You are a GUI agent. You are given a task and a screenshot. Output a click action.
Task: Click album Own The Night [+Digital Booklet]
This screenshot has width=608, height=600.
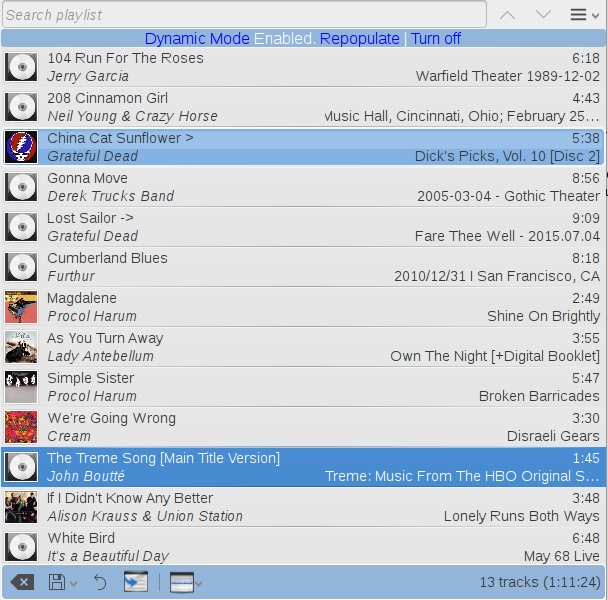[x=495, y=356]
